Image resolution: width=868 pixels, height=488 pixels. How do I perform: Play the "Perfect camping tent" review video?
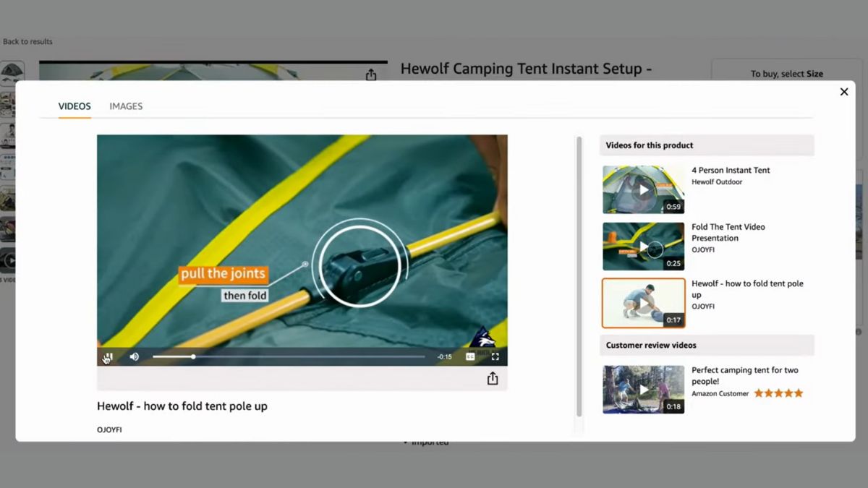pos(643,389)
